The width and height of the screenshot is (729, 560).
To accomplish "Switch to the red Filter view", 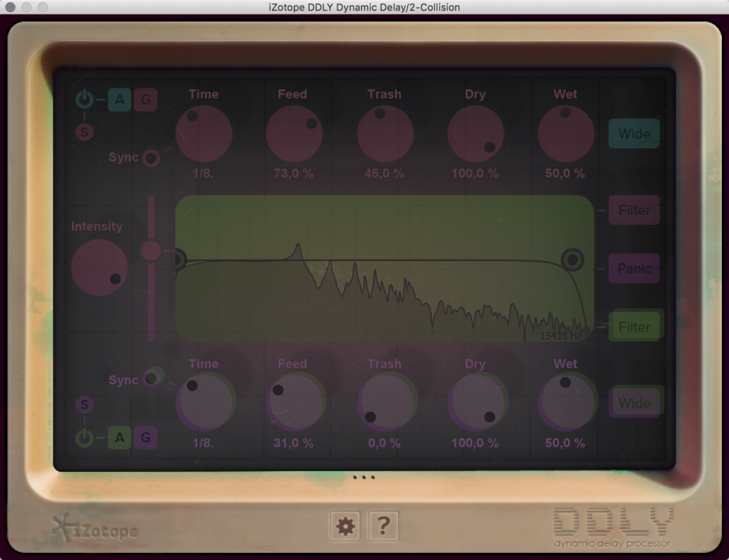I will point(634,211).
